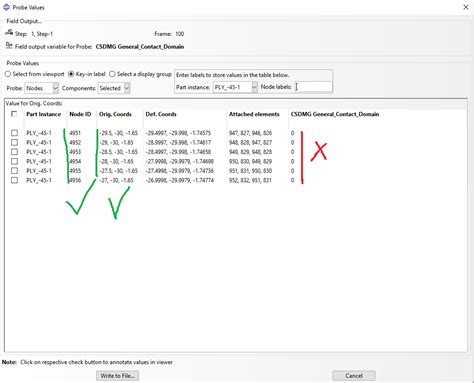This screenshot has width=474, height=383.
Task: Click inside the Node labels input field
Action: click(313, 87)
